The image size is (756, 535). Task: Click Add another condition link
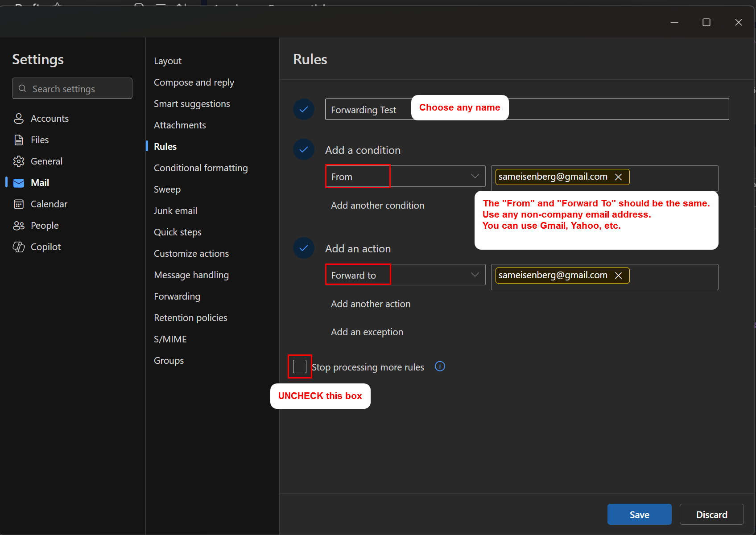point(377,206)
